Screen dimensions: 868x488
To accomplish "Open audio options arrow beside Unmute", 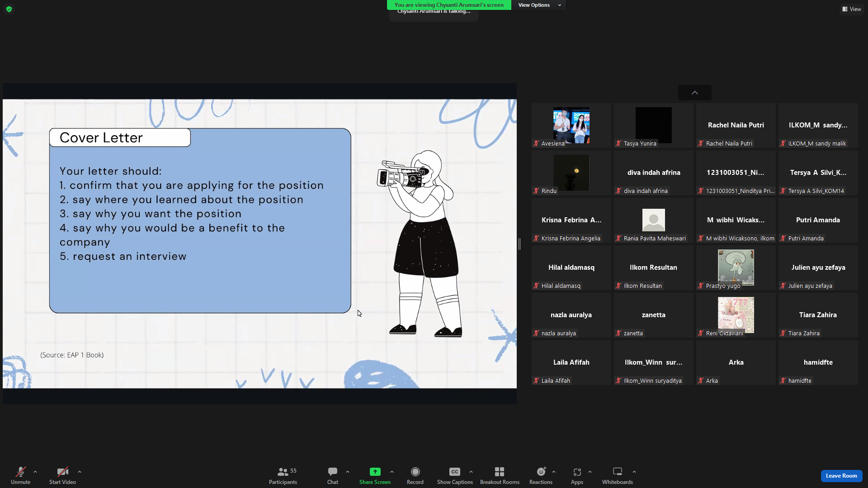I will click(x=35, y=472).
